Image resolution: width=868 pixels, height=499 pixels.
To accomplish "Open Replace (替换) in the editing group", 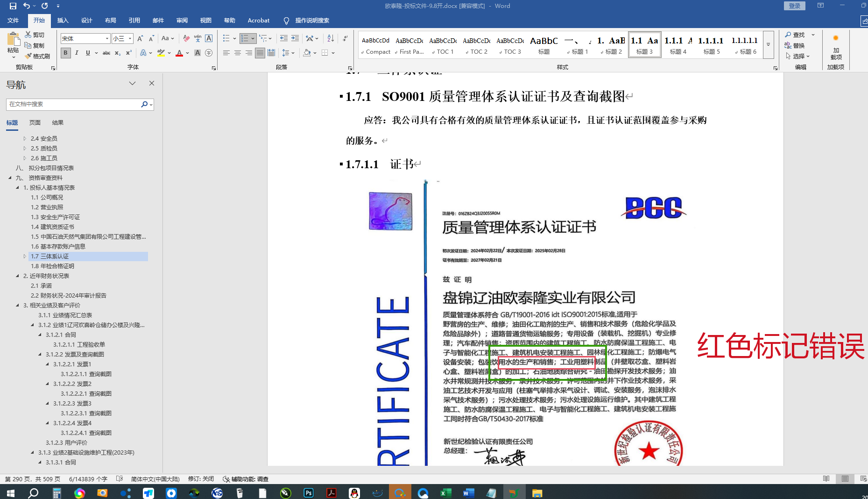I will (795, 45).
